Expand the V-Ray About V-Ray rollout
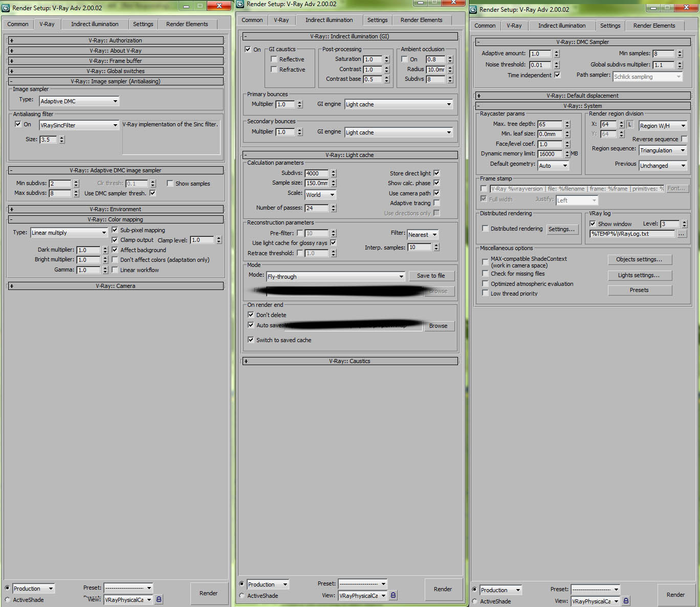This screenshot has width=700, height=607. (x=116, y=51)
